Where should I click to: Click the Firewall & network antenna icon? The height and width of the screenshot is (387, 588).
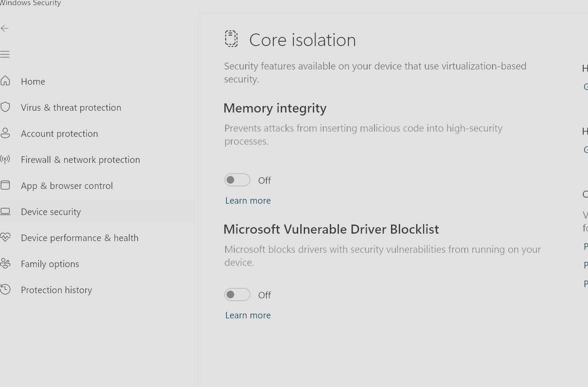click(x=5, y=159)
